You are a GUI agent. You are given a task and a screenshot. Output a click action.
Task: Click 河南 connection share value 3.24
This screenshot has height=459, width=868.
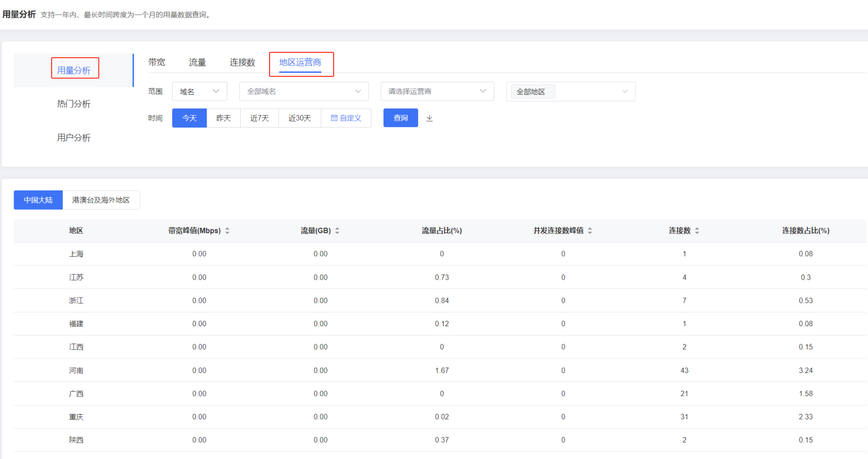pos(806,370)
